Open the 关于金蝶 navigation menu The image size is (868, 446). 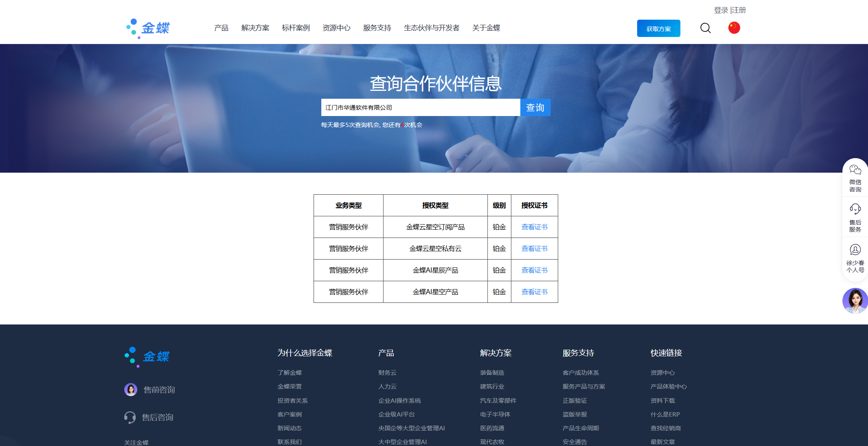pyautogui.click(x=486, y=28)
